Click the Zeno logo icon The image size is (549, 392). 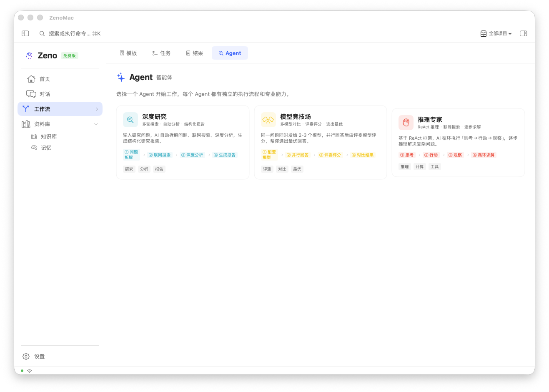tap(29, 55)
